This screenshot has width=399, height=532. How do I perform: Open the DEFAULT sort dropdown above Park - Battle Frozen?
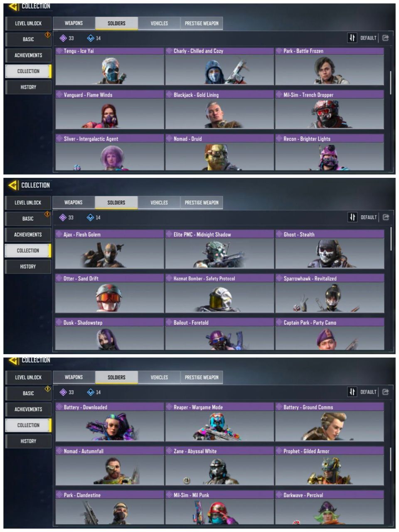click(368, 38)
